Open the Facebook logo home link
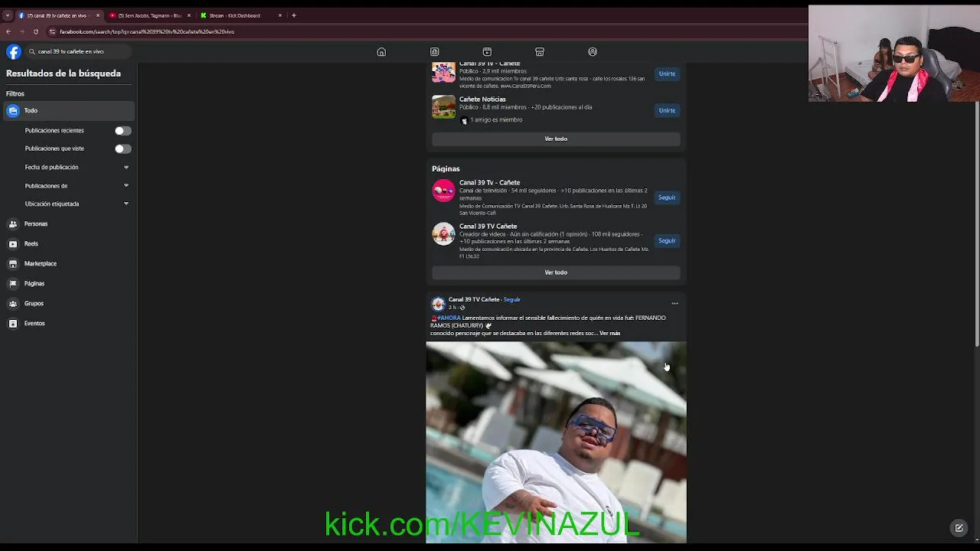 14,51
